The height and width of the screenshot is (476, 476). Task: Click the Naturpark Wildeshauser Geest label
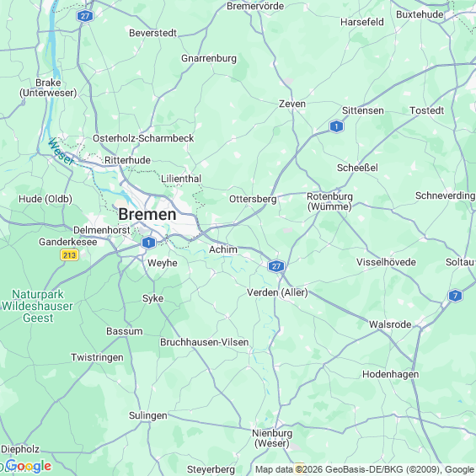(38, 306)
